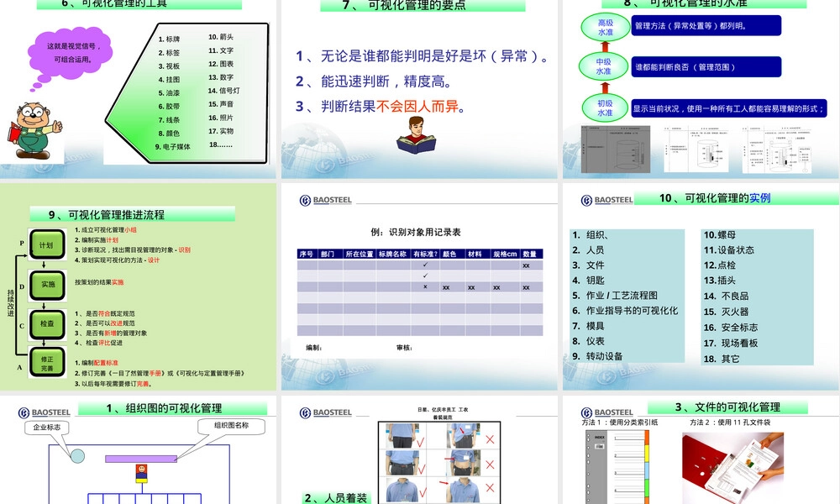The height and width of the screenshot is (504, 840).
Task: Click the 谁都能判断良否 blue bar
Action: (x=706, y=67)
